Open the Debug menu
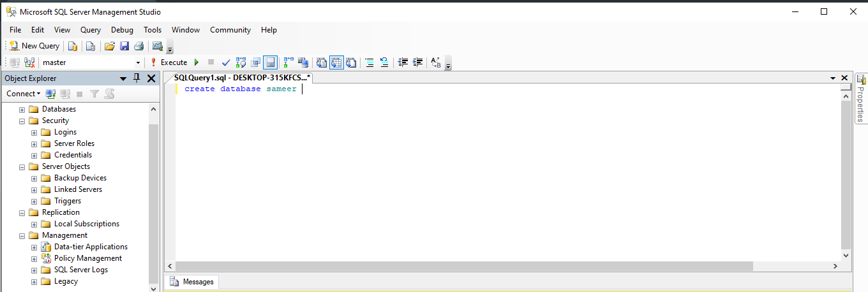868x292 pixels. pyautogui.click(x=122, y=30)
